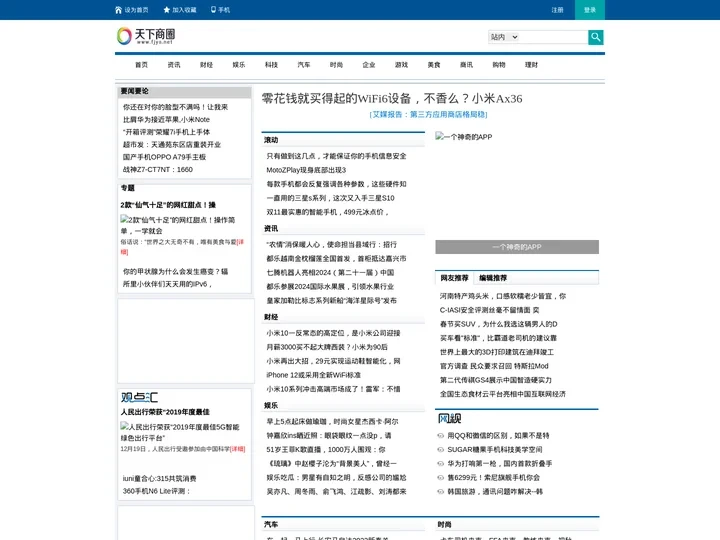
Task: Click the 观点汇 section logo
Action: (x=140, y=397)
